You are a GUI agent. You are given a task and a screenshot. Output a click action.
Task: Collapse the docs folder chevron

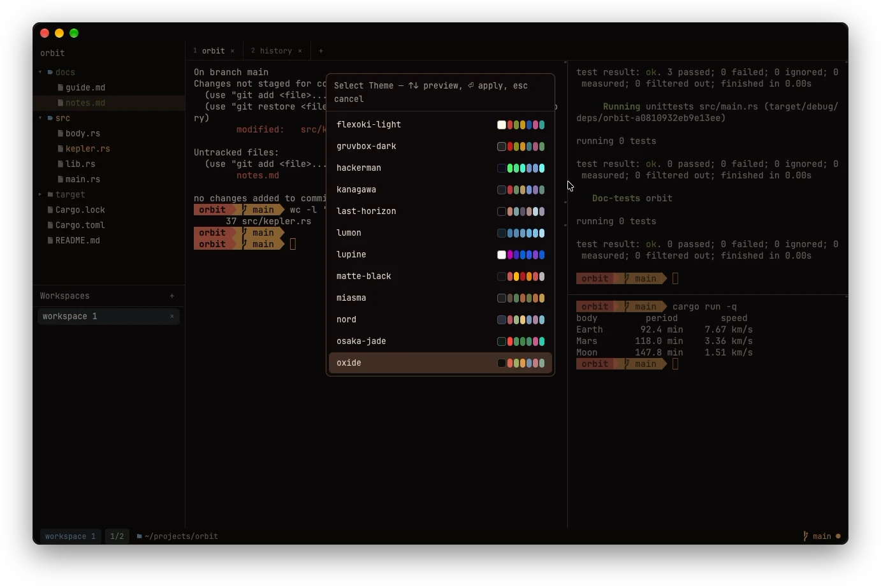point(40,73)
